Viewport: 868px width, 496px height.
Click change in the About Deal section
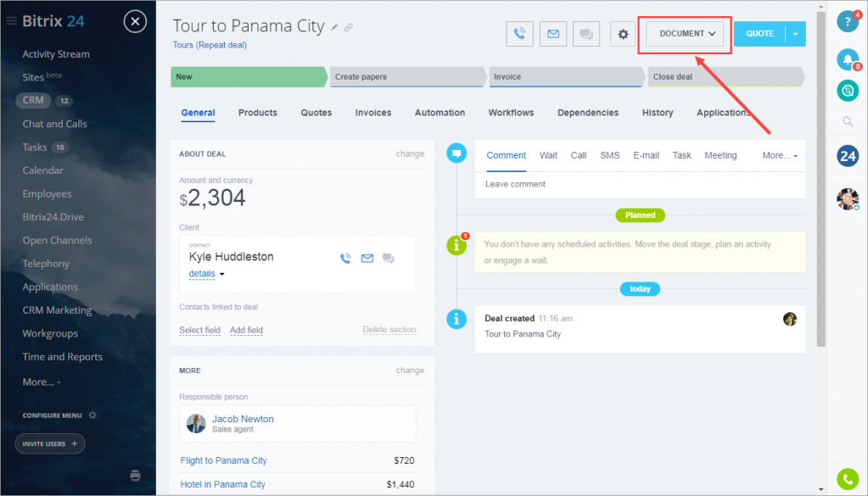coord(410,153)
